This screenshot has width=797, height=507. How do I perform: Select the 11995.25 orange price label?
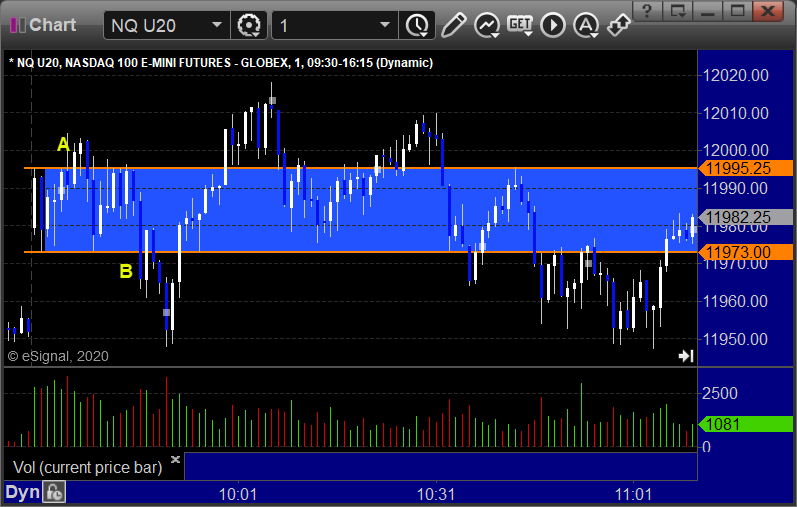pyautogui.click(x=746, y=168)
